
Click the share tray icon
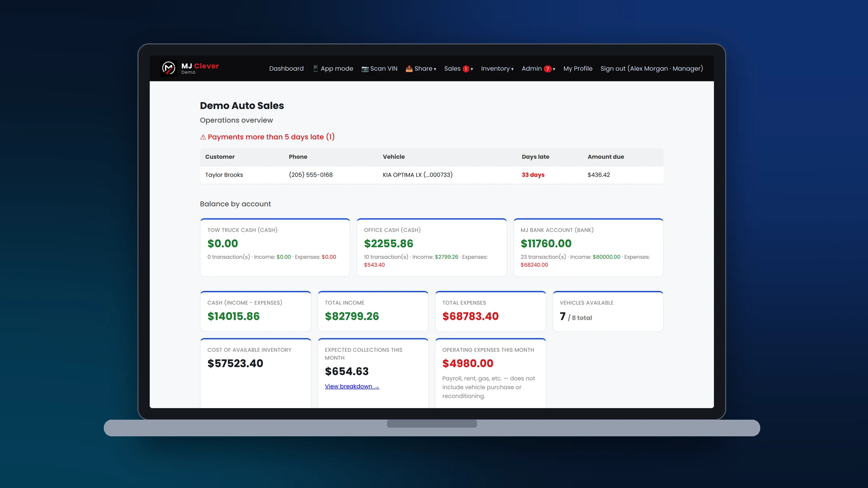[x=409, y=69]
